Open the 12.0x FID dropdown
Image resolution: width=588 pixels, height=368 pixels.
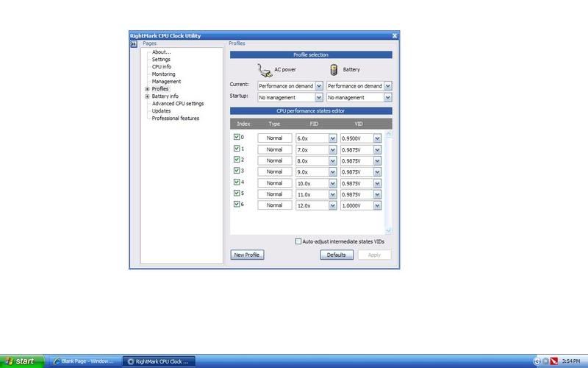(333, 205)
